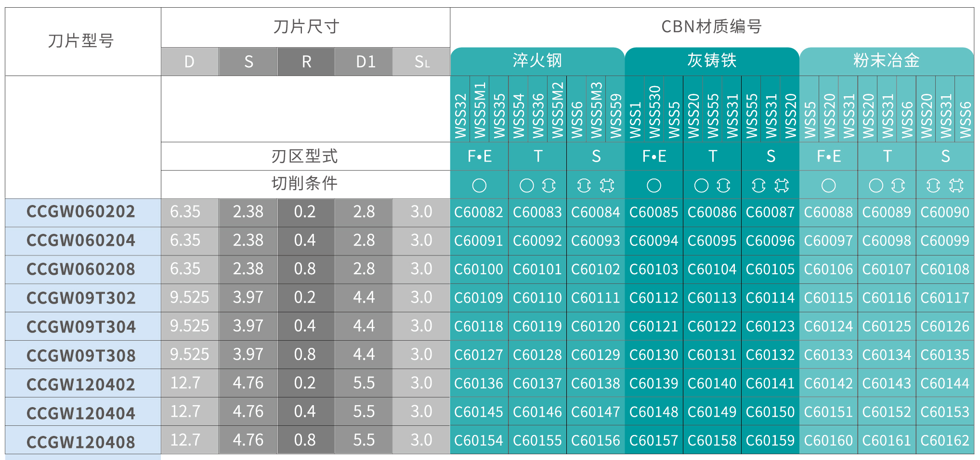Open the code C60162 cell
Viewport: 980px width, 460px height.
click(x=945, y=440)
